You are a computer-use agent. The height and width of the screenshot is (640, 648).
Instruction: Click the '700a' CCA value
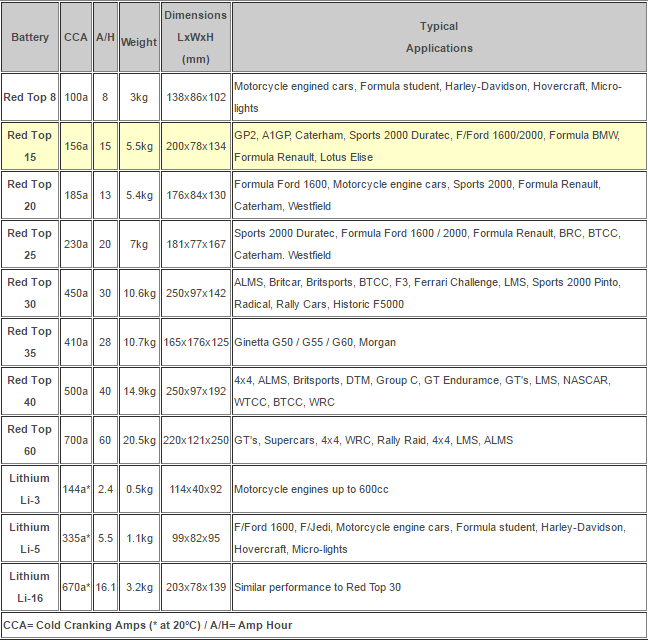76,440
